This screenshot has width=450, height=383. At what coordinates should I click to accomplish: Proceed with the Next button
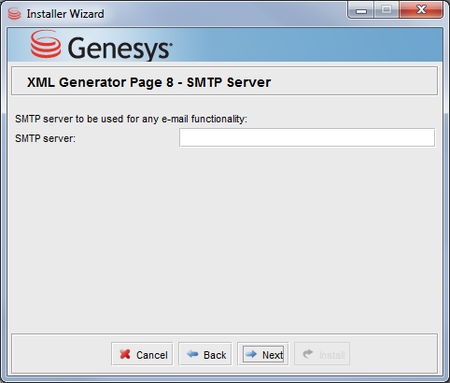coord(263,354)
